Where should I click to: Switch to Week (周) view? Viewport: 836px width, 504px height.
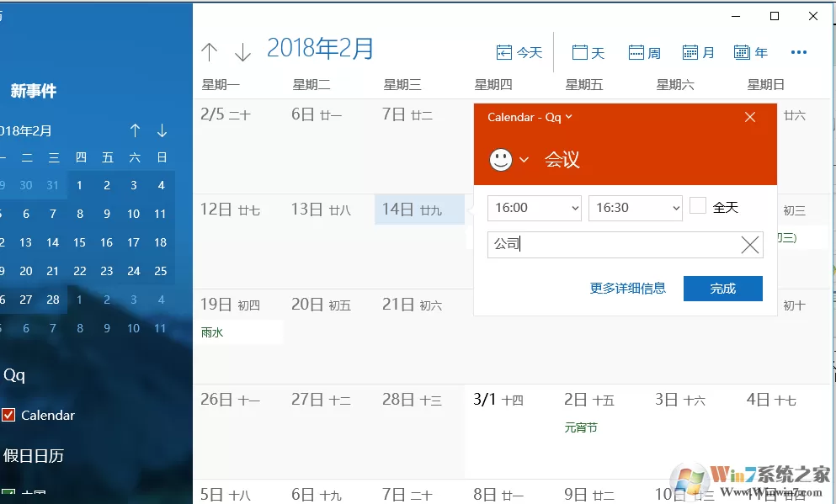[x=644, y=52]
